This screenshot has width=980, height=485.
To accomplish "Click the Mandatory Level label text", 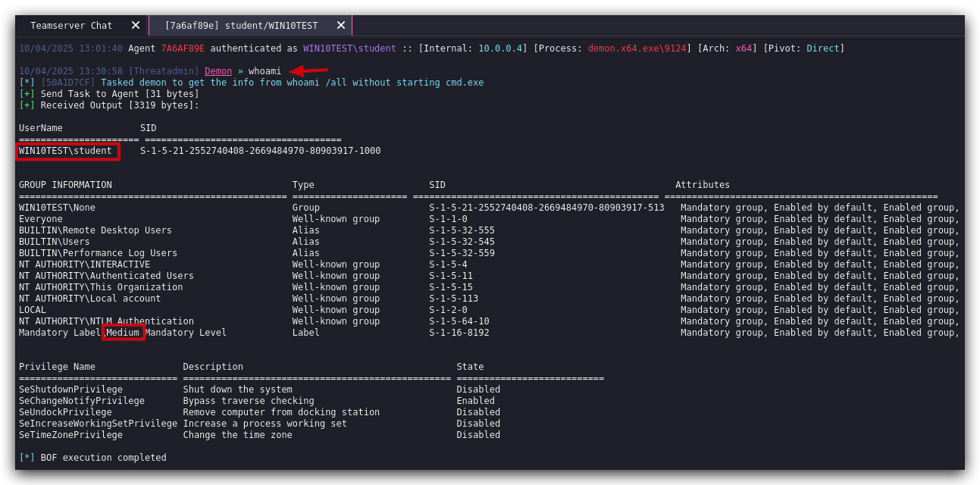I will (x=123, y=333).
